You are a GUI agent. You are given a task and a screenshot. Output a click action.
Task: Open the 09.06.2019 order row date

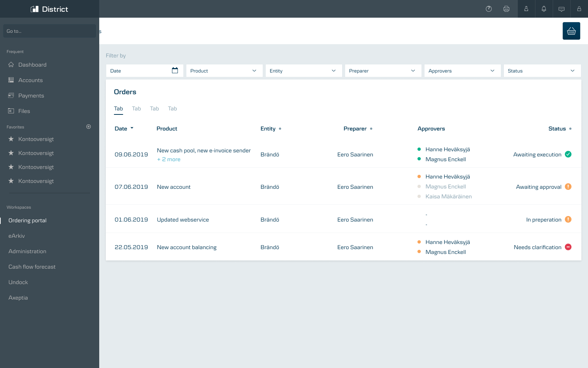pyautogui.click(x=131, y=155)
